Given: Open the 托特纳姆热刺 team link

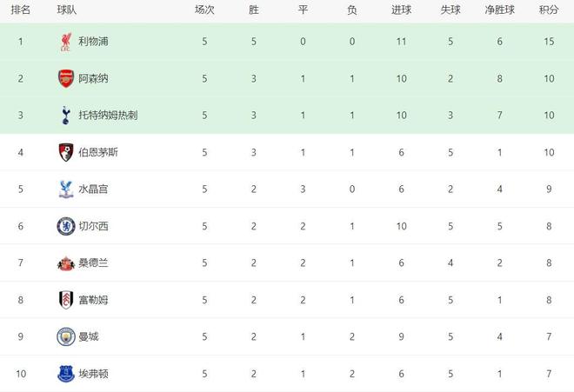Looking at the screenshot, I should click(x=109, y=115).
